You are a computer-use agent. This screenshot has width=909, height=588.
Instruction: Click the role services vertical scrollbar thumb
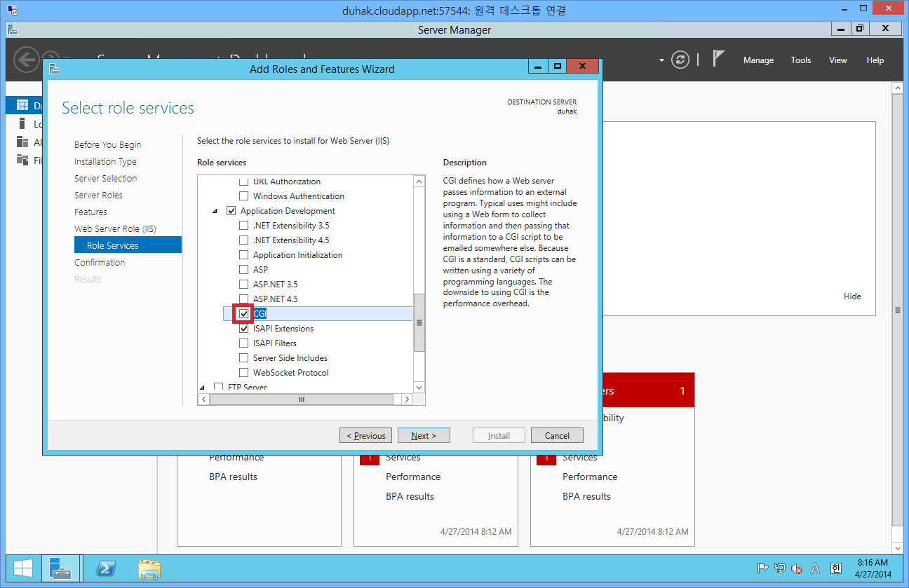point(419,322)
